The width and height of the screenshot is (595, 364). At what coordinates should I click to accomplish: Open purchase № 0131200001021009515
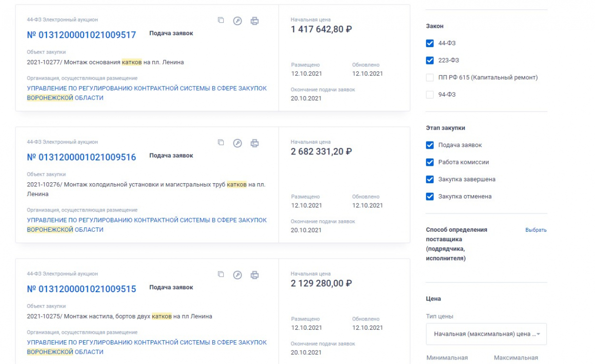point(81,289)
